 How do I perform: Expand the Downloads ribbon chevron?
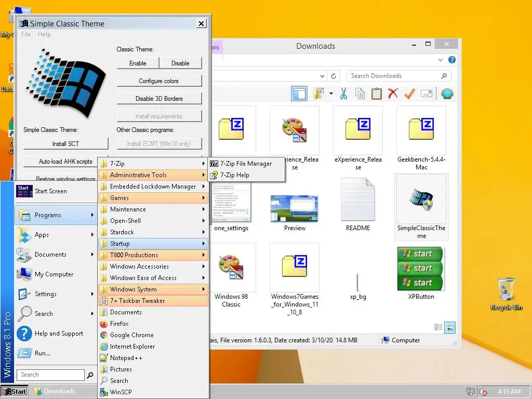[x=440, y=60]
